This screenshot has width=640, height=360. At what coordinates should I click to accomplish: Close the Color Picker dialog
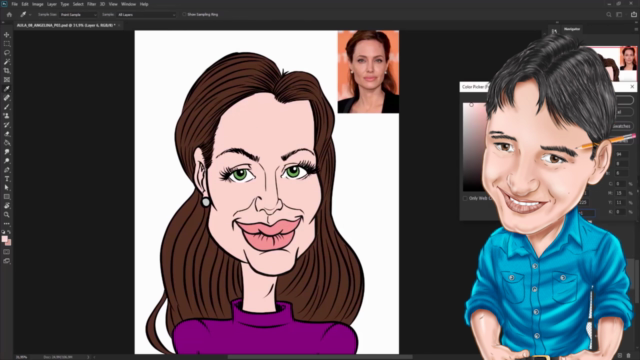point(632,87)
